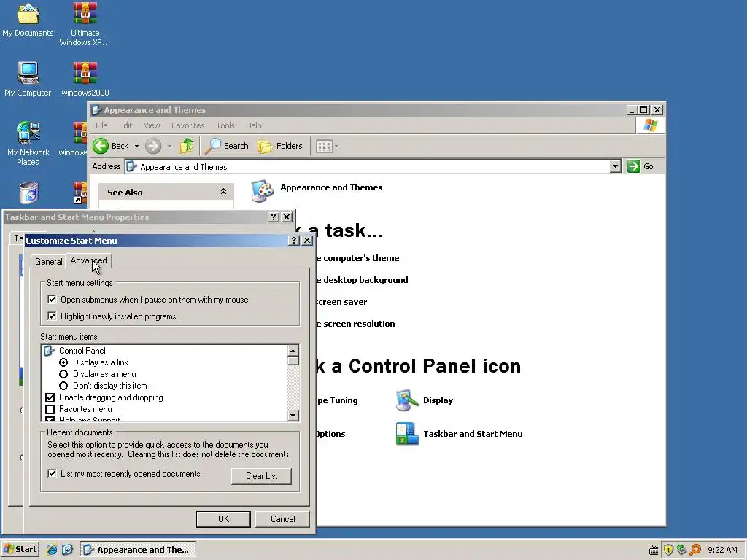Click the Clear List button
747x560 pixels.
[261, 476]
